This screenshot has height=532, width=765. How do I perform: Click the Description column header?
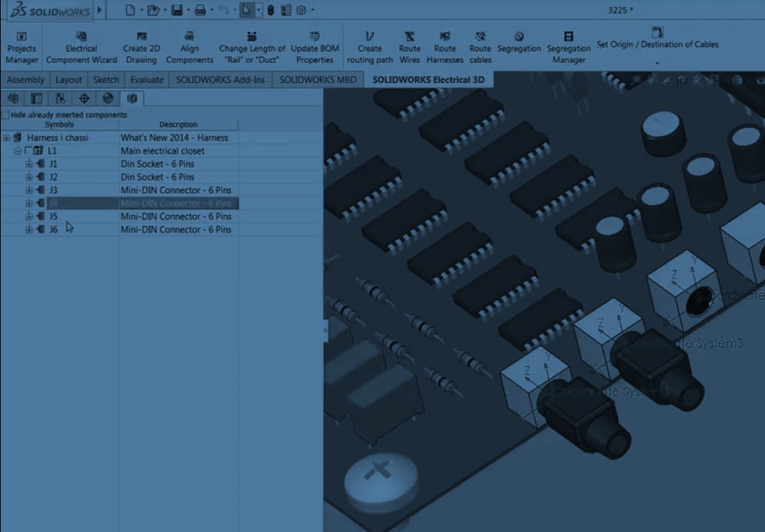[x=178, y=125]
